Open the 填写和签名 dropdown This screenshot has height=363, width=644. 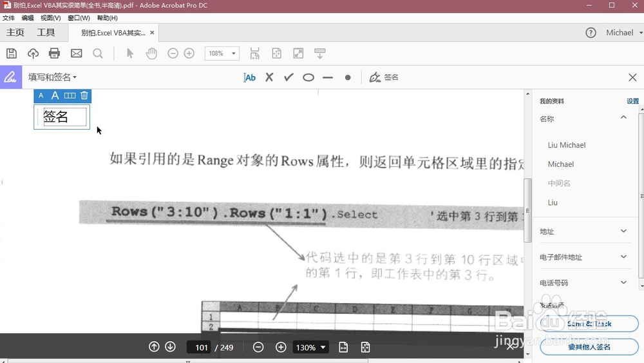click(x=53, y=77)
